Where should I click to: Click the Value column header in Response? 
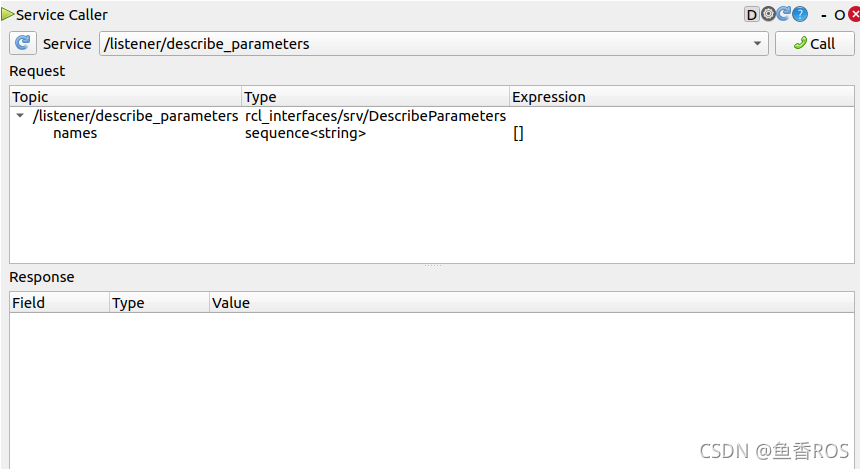pyautogui.click(x=230, y=302)
